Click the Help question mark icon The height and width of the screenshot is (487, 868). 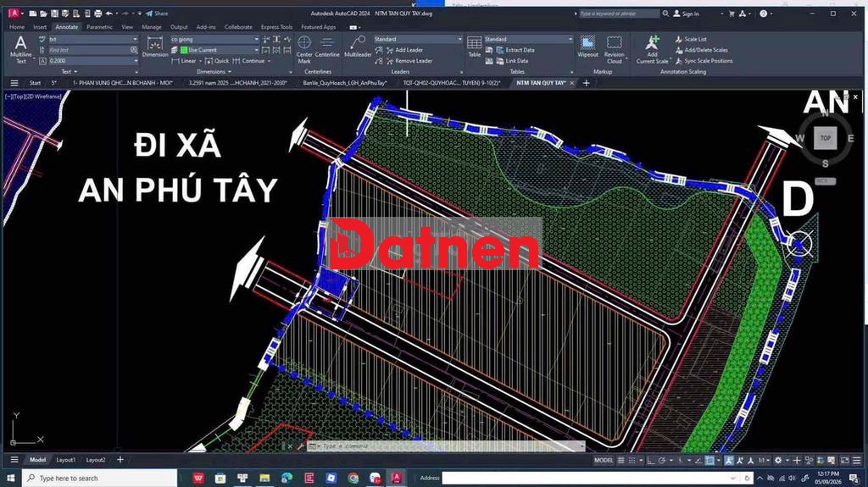point(764,14)
